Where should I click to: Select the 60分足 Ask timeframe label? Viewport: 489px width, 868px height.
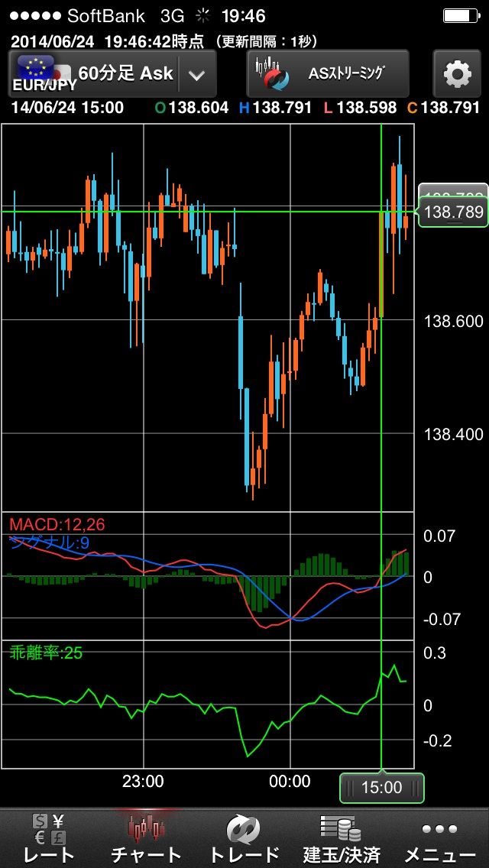point(126,74)
